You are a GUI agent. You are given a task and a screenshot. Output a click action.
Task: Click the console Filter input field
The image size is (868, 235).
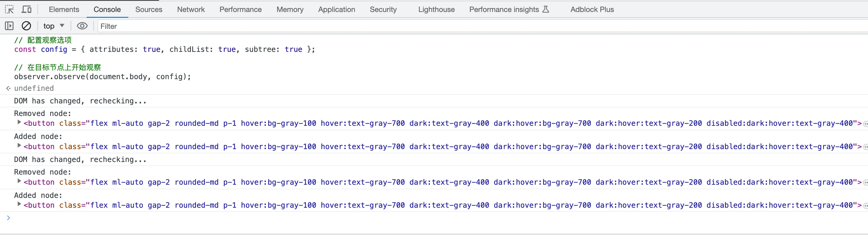[472, 26]
